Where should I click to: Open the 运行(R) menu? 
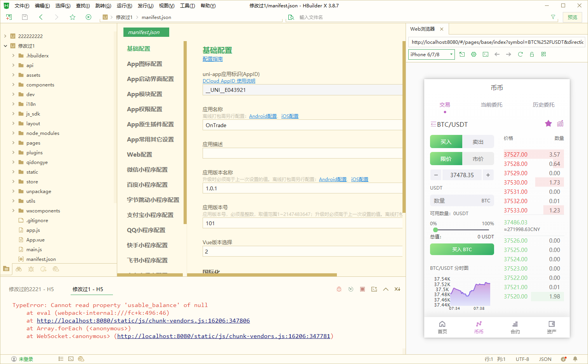(x=124, y=5)
